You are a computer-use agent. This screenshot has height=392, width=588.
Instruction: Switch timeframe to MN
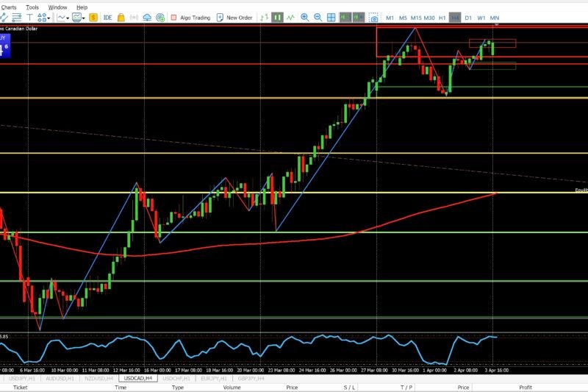[495, 18]
